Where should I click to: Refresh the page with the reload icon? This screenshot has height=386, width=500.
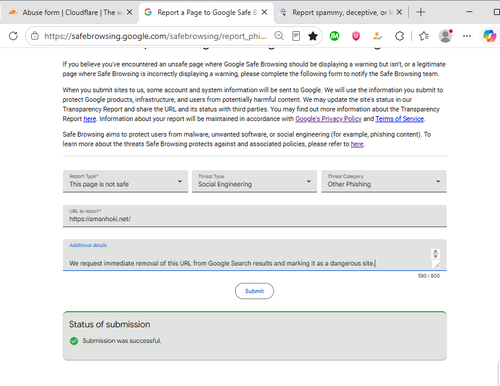click(x=13, y=36)
